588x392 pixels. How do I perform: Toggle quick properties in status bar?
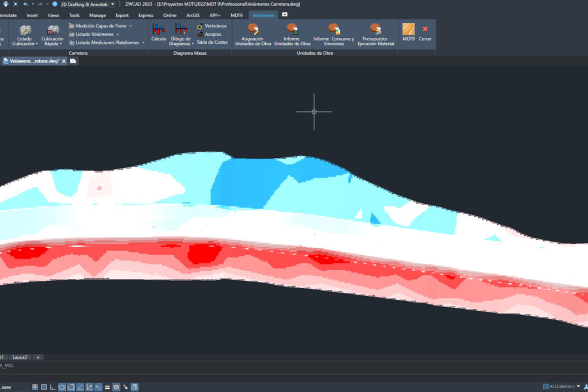(135, 387)
